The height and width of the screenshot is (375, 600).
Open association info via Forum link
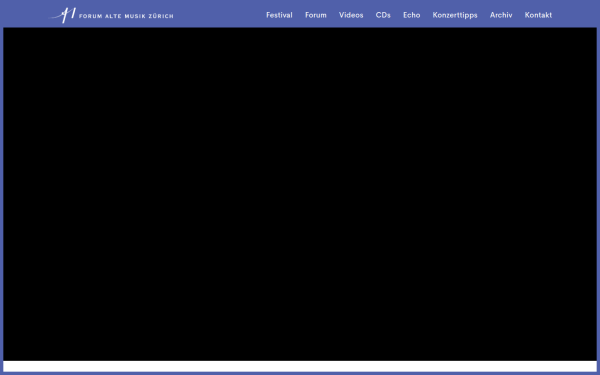316,15
